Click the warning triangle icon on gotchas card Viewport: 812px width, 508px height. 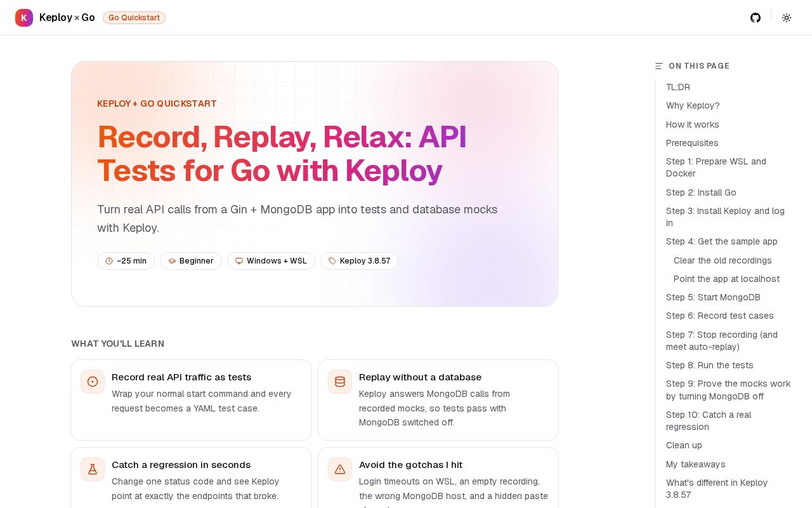tap(340, 469)
